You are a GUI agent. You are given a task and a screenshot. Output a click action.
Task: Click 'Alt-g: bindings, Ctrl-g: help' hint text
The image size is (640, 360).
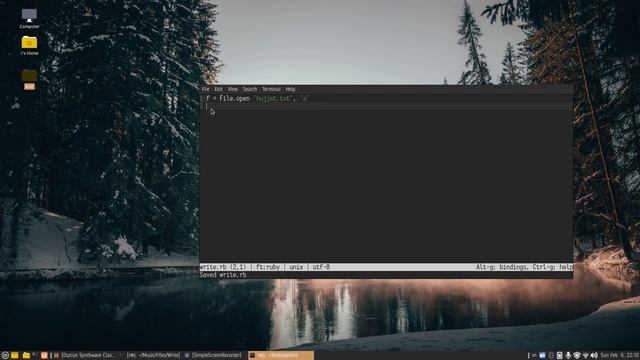tap(524, 267)
